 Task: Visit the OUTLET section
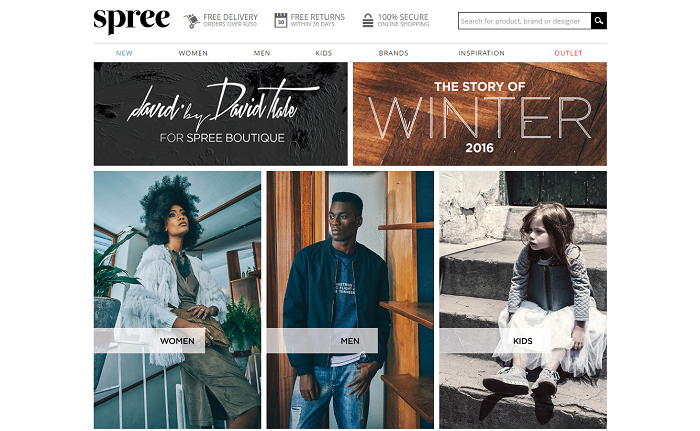pos(568,53)
